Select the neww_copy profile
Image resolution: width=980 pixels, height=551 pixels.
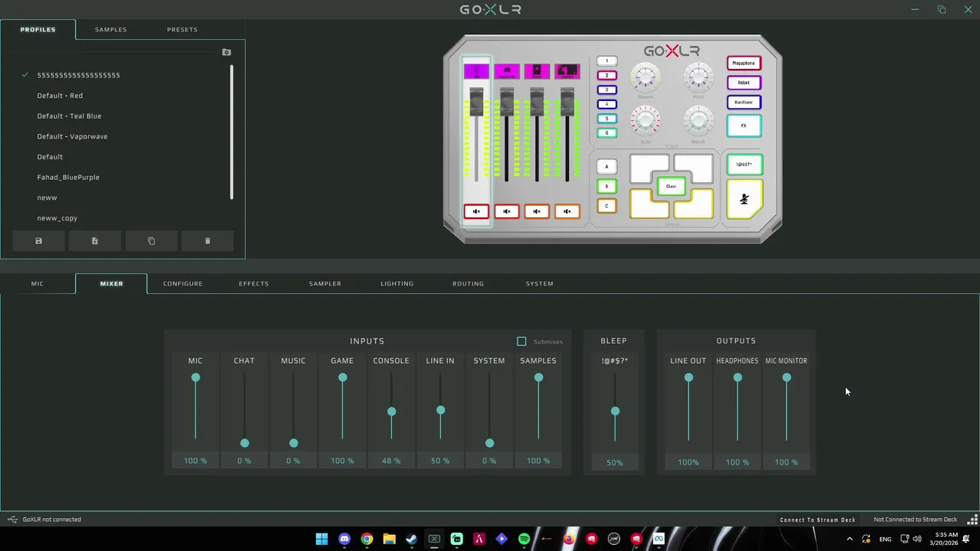[x=57, y=218]
